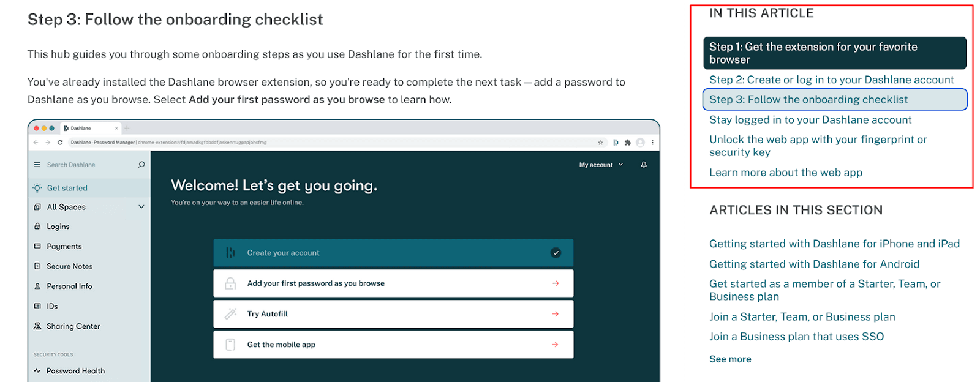Open 'Getting started with Dashlane for Android' link
This screenshot has width=980, height=382.
[x=814, y=264]
